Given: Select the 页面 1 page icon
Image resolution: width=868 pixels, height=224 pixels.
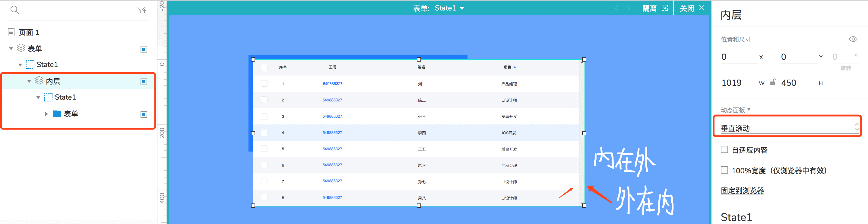Looking at the screenshot, I should 11,32.
